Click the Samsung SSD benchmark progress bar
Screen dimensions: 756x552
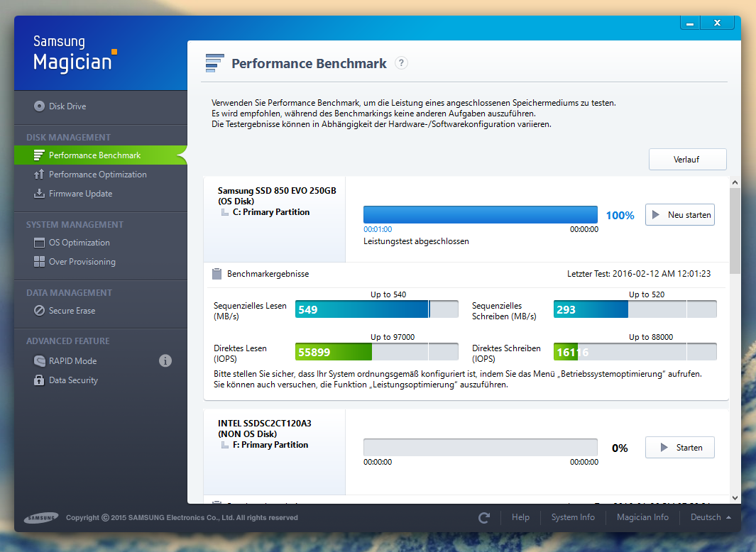[x=480, y=214]
